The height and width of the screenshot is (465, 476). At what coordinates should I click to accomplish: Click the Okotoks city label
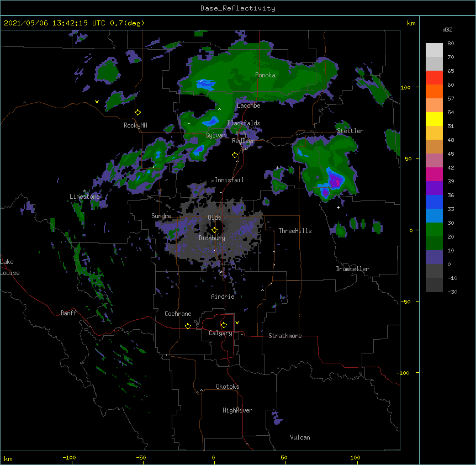pos(228,387)
